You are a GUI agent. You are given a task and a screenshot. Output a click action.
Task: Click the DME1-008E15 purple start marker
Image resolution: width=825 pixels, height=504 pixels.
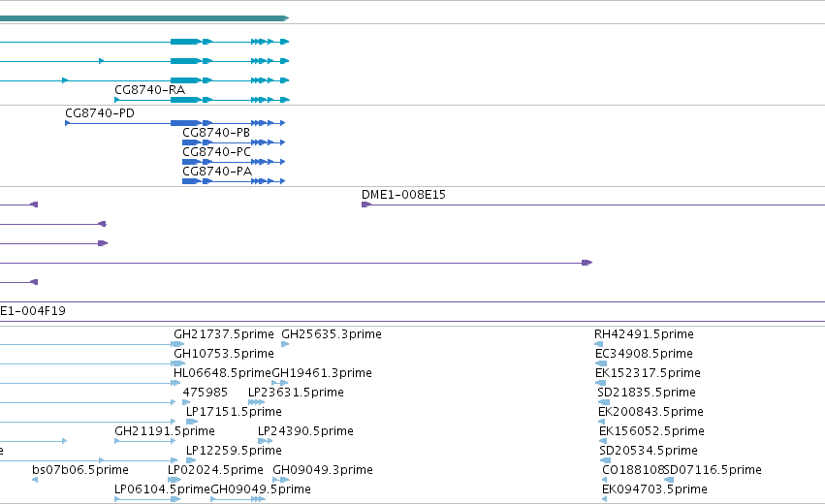pyautogui.click(x=366, y=205)
